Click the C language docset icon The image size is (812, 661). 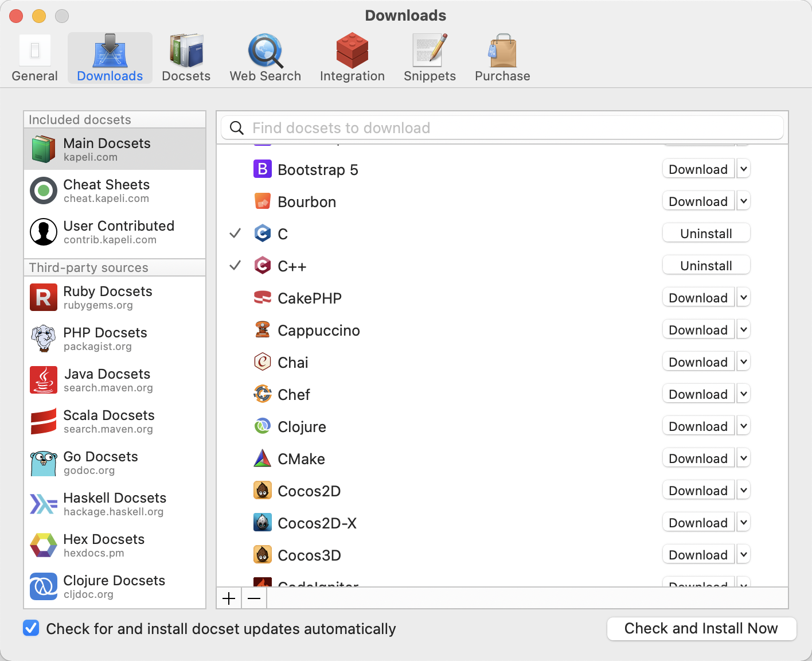[263, 233]
